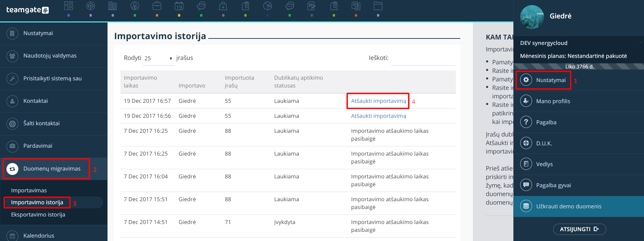The height and width of the screenshot is (241, 644).
Task: Click the Kontaktai person icon in sidebar
Action: tap(12, 101)
